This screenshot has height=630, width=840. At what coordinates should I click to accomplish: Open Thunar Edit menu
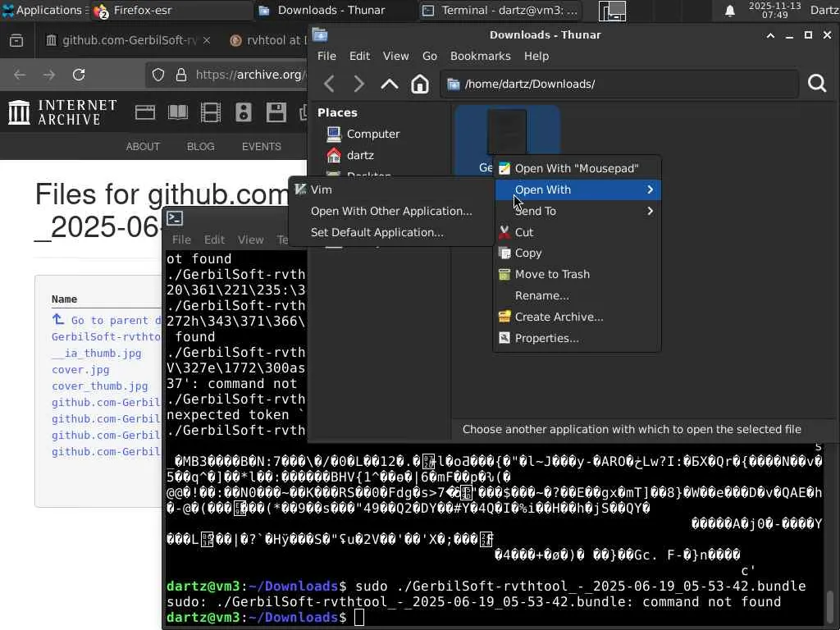(x=359, y=57)
